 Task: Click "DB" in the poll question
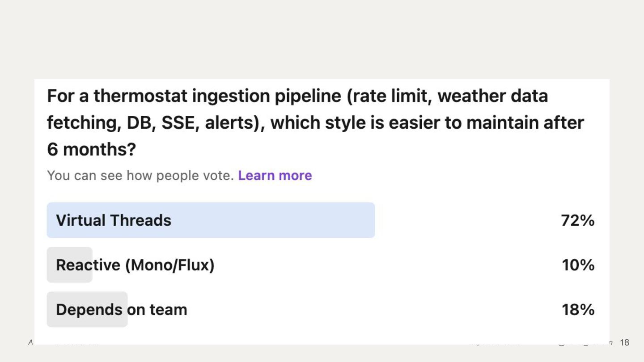pyautogui.click(x=140, y=123)
